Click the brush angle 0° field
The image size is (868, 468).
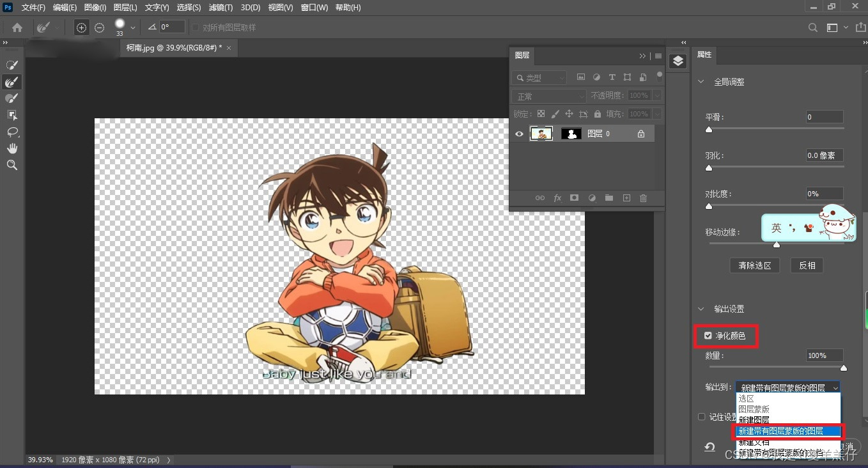[172, 27]
